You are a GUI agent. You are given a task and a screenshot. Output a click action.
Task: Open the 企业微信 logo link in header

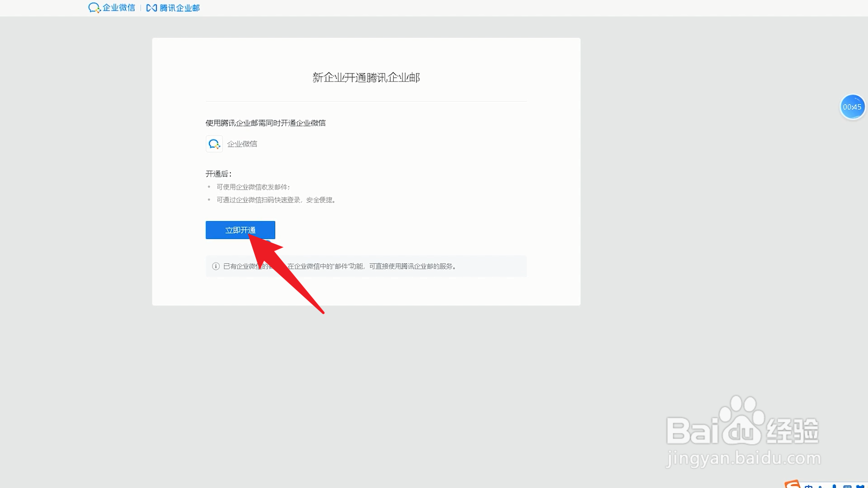(x=111, y=8)
